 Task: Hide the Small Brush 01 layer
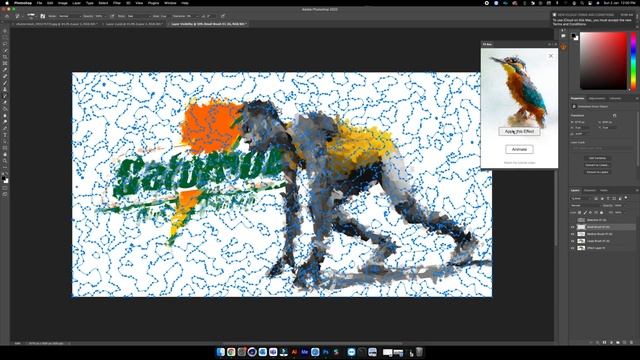(x=572, y=227)
